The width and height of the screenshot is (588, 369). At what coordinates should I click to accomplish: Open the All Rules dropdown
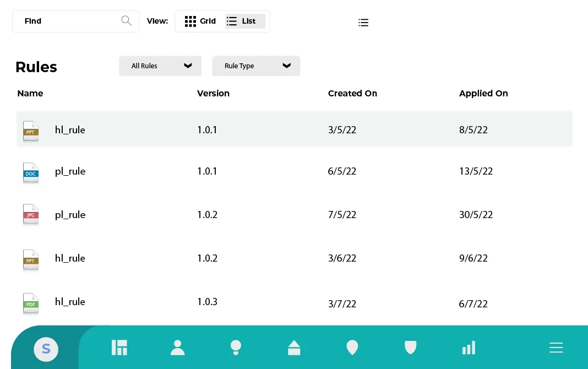click(x=160, y=66)
